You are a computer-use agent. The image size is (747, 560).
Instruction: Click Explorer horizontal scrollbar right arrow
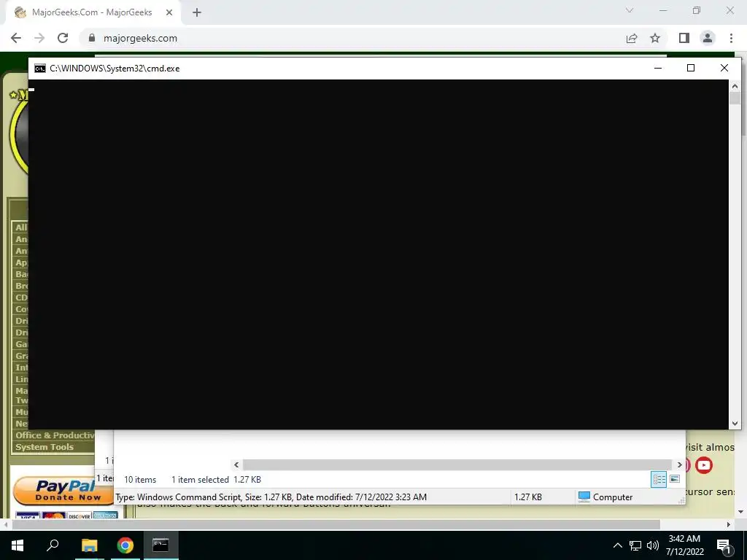pyautogui.click(x=679, y=464)
